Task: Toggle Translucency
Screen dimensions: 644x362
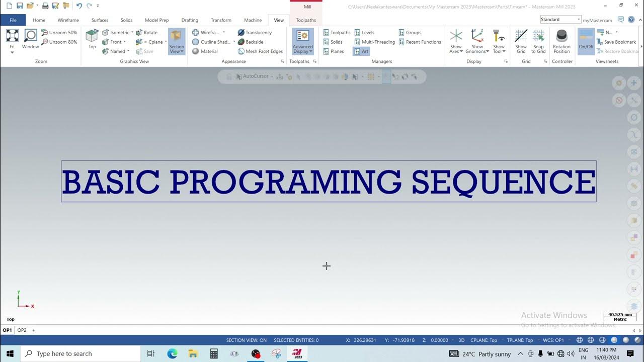Action: point(255,33)
